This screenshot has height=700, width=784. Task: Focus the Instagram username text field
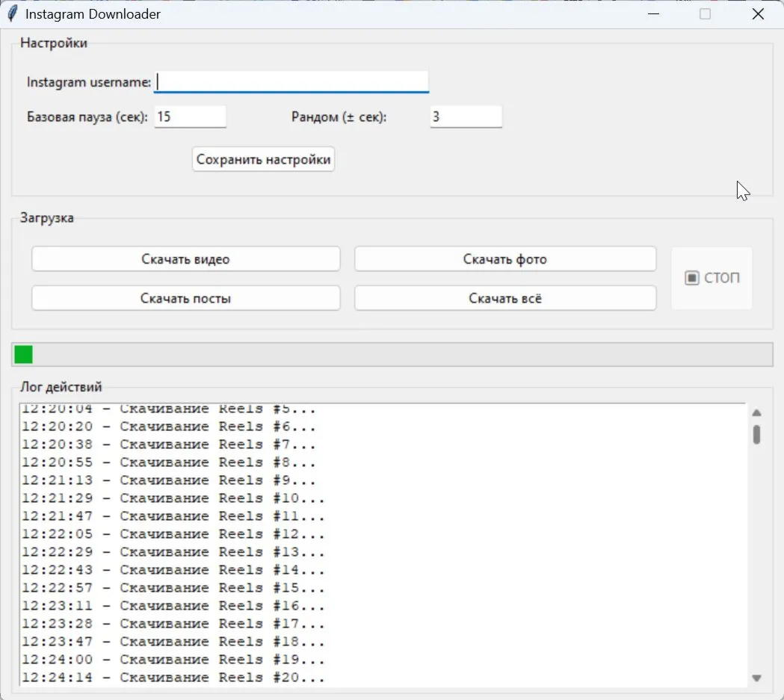[x=291, y=81]
